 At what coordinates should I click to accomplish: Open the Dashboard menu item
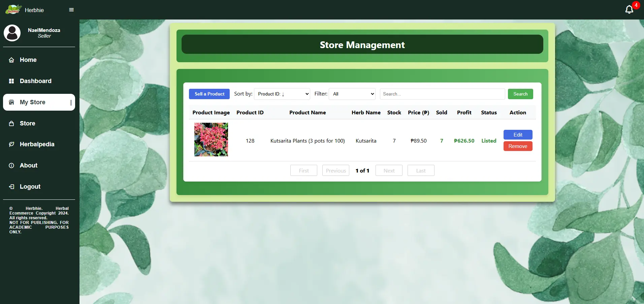point(39,81)
